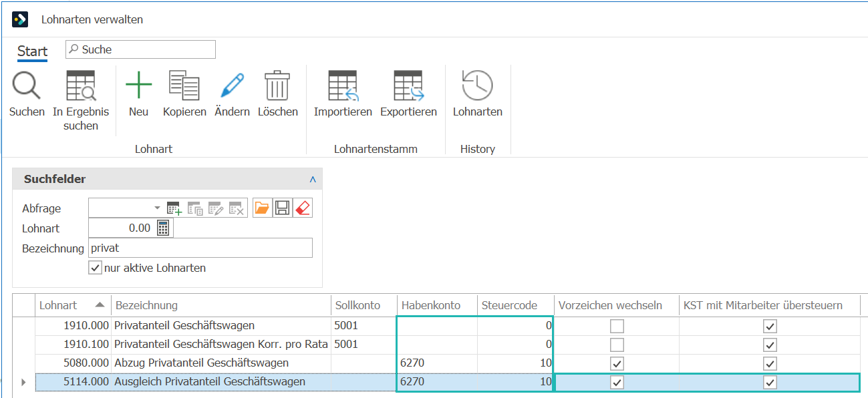Delete entry using Löschen trash icon
This screenshot has height=398, width=868.
tap(277, 86)
